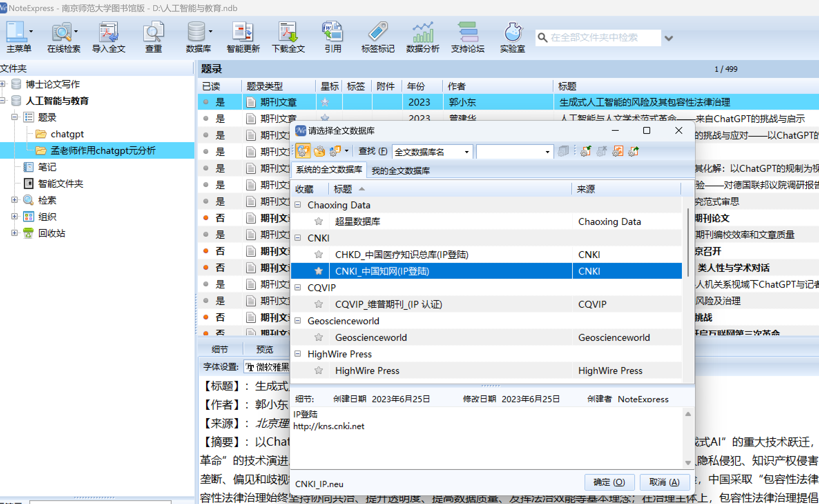Image resolution: width=819 pixels, height=504 pixels.
Task: Click the 取消 (A) button
Action: pos(664,482)
